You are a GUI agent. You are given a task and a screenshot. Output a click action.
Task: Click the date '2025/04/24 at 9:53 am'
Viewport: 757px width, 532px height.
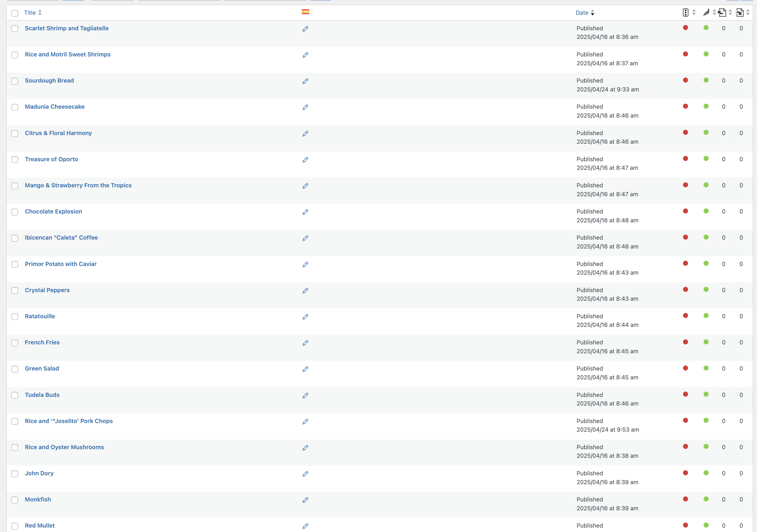(608, 430)
